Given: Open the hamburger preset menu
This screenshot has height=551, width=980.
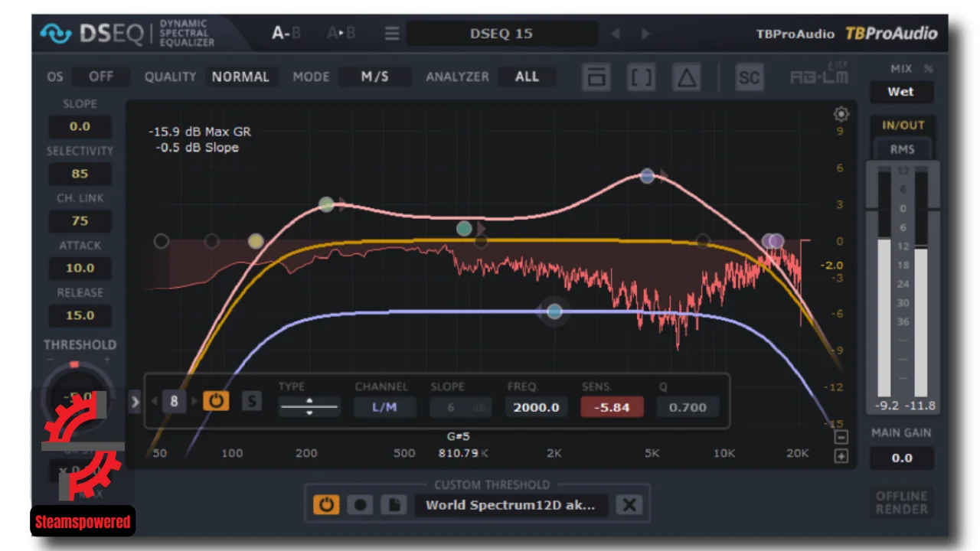Looking at the screenshot, I should point(392,34).
